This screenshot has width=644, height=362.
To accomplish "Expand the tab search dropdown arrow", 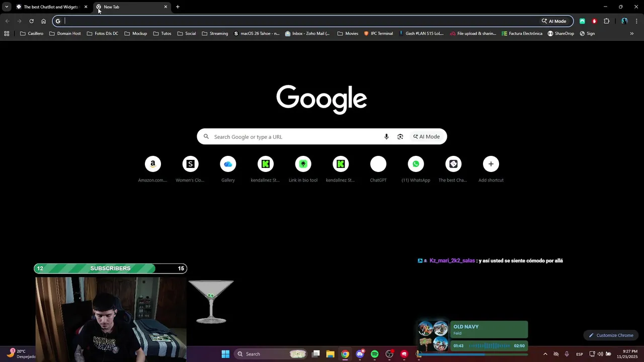I will [7, 7].
